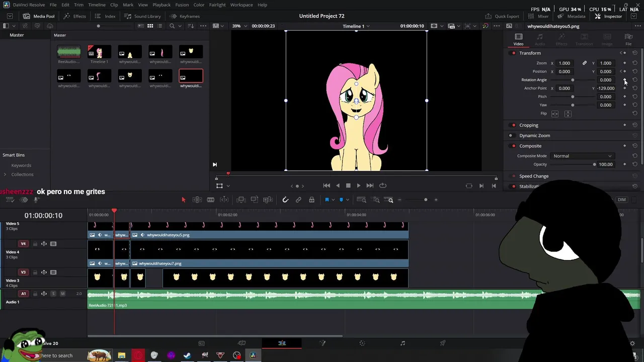The width and height of the screenshot is (644, 362).
Task: Toggle position lock padlock
Action: tap(311, 200)
